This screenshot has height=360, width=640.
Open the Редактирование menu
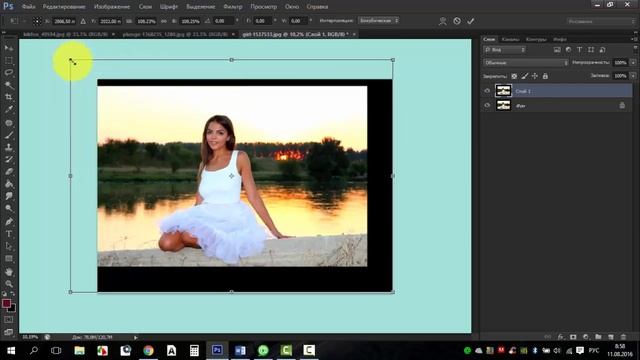click(x=64, y=7)
